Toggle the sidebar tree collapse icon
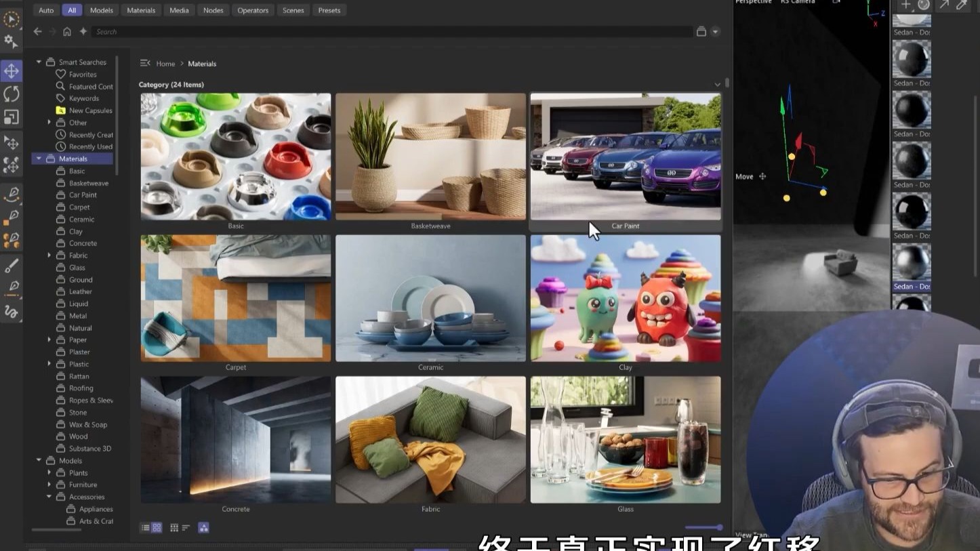 [145, 63]
